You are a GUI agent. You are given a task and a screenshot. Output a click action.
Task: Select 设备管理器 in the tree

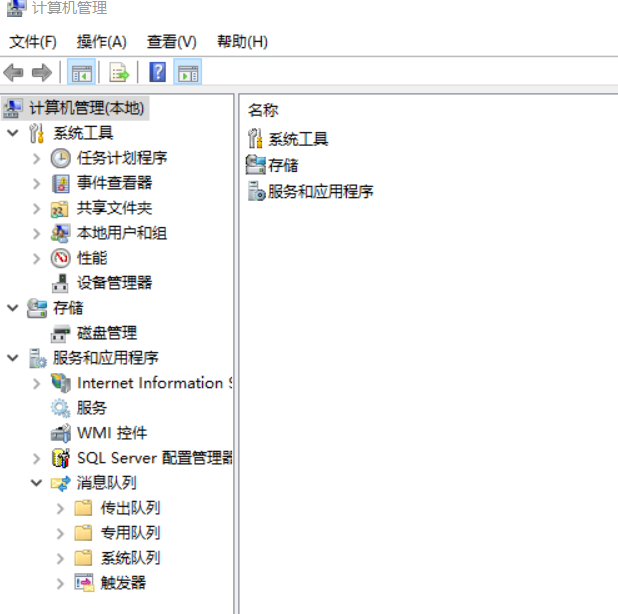[x=114, y=283]
